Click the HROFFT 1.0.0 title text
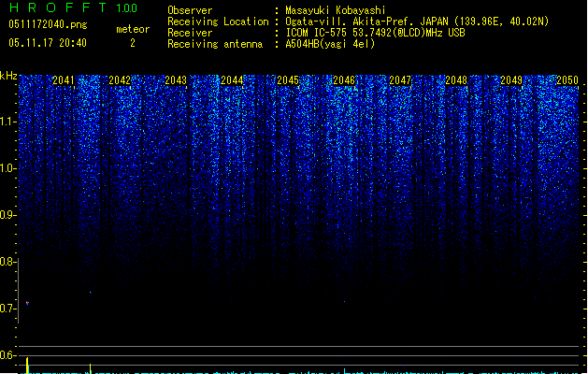The height and width of the screenshot is (374, 588). click(74, 7)
